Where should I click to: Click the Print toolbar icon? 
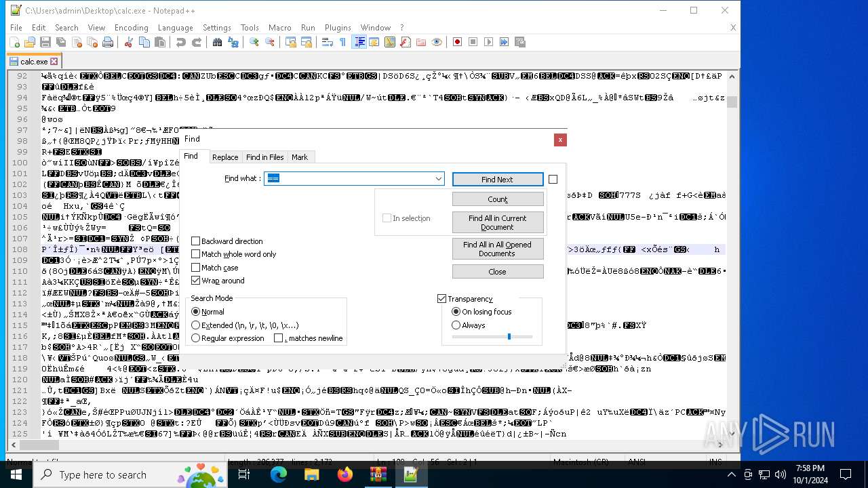click(108, 42)
